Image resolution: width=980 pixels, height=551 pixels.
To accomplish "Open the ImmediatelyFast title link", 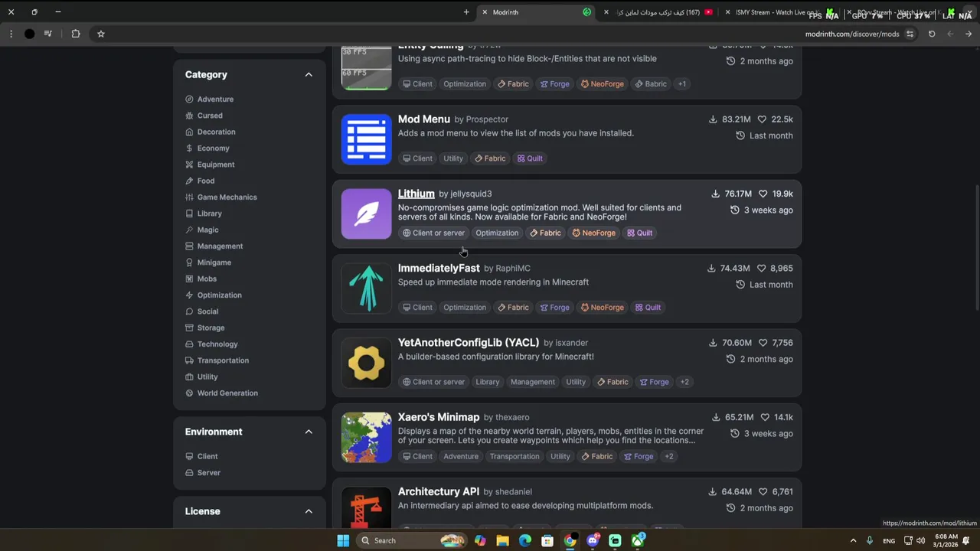I will click(x=439, y=268).
